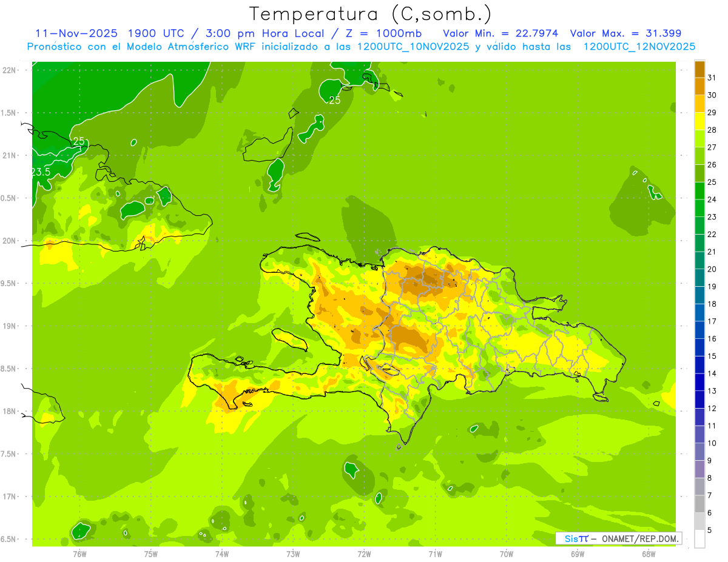Pick the dark orange swatch above 31
The height and width of the screenshot is (562, 728).
pos(699,69)
